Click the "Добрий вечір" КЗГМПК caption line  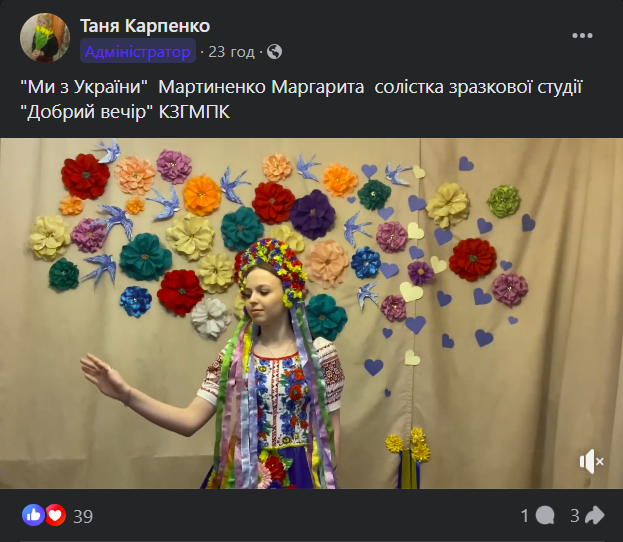125,112
